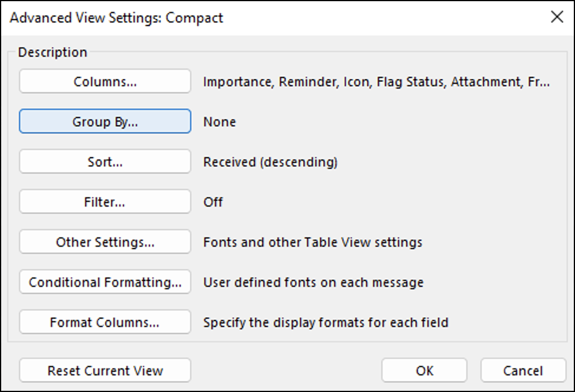Click "User defined fonts on each message" text

(x=313, y=282)
